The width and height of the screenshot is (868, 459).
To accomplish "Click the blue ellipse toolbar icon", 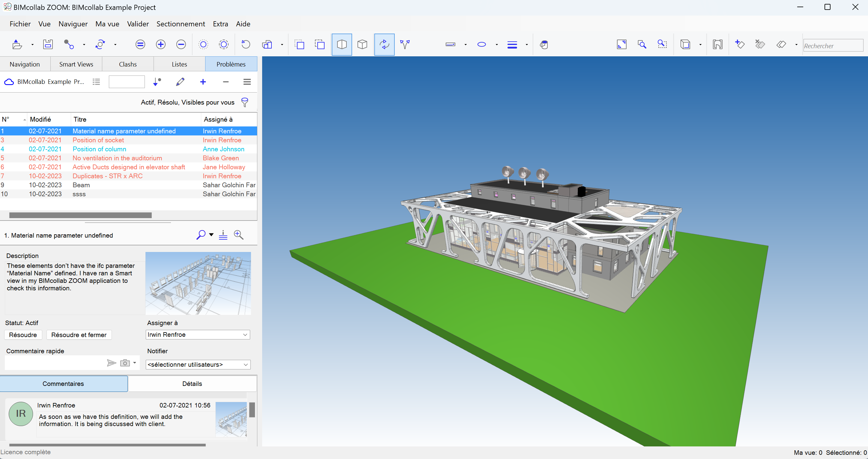I will (x=482, y=44).
